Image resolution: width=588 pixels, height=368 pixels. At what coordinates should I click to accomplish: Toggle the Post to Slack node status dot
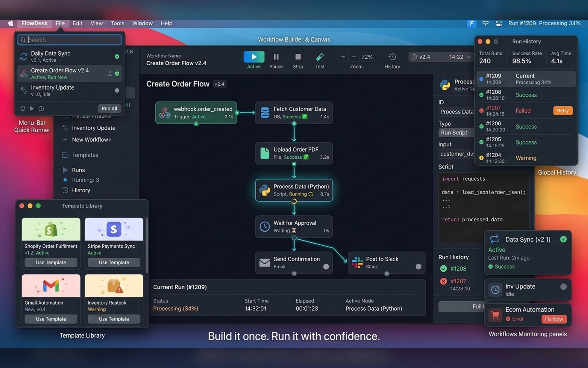[418, 266]
